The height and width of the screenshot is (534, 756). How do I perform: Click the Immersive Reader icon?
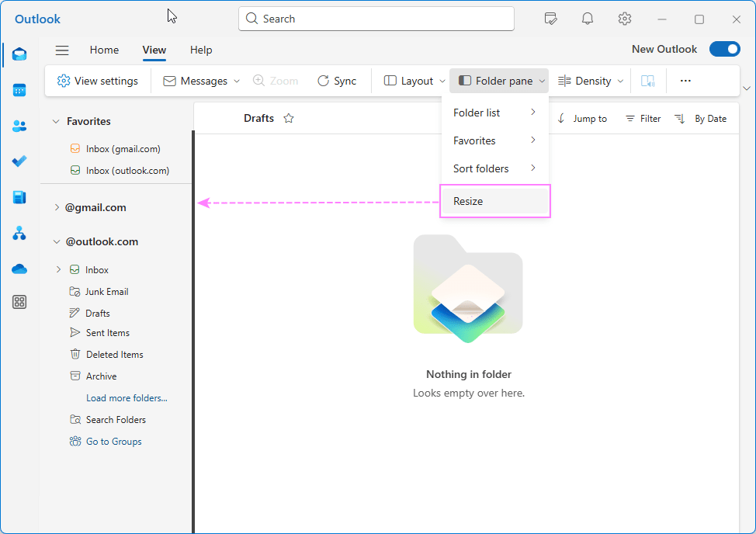[x=648, y=81]
